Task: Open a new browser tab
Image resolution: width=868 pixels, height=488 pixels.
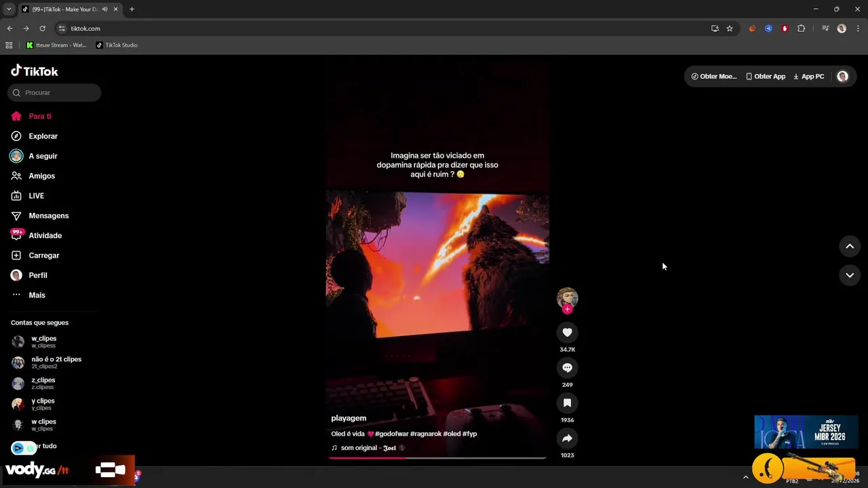Action: (132, 9)
